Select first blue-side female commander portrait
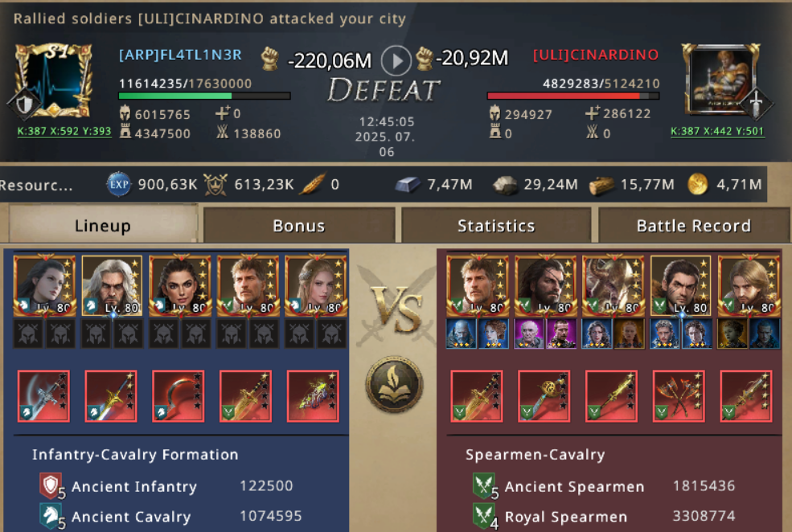Screen dimensions: 792x532 pyautogui.click(x=44, y=285)
